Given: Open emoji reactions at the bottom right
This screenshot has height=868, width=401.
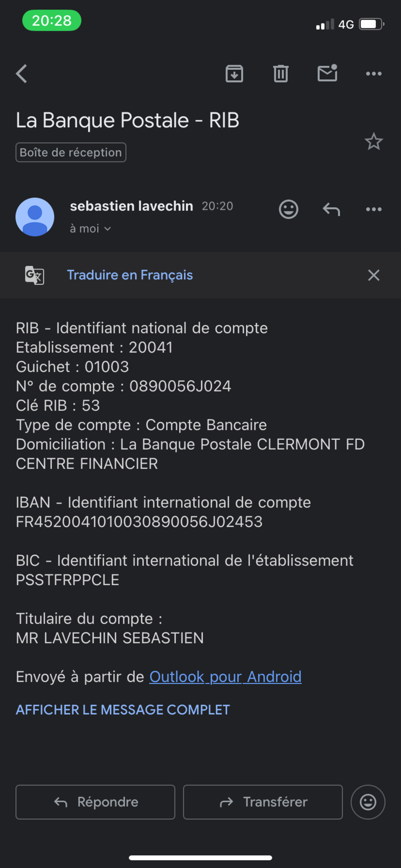Looking at the screenshot, I should point(368,802).
